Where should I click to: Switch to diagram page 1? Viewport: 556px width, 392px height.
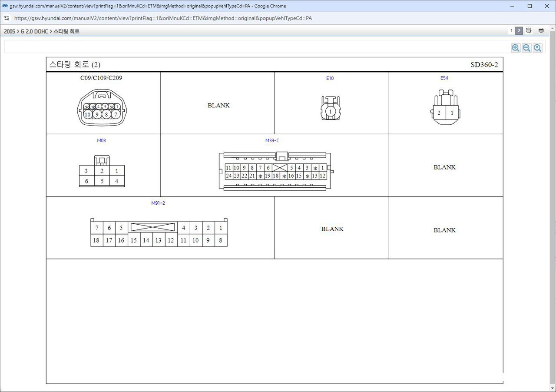click(x=511, y=30)
